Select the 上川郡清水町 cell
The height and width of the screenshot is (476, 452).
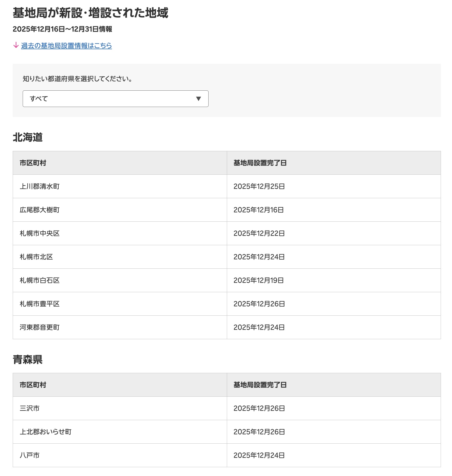tap(120, 186)
